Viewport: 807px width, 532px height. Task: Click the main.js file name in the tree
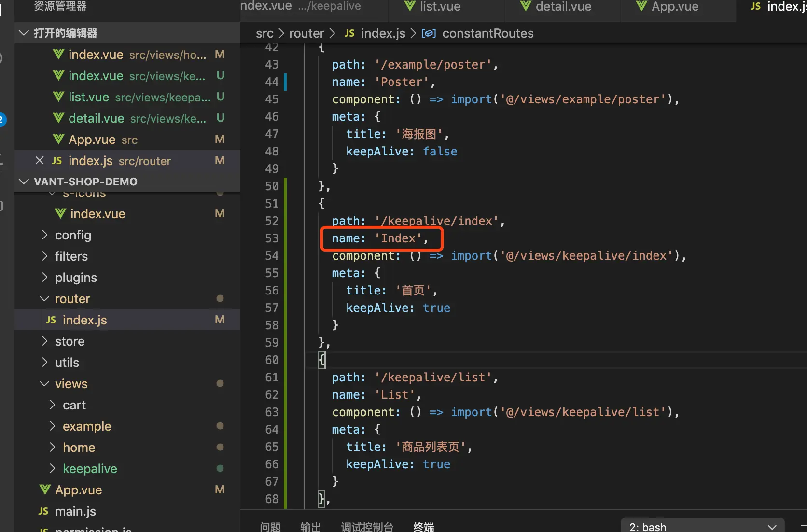click(x=75, y=511)
